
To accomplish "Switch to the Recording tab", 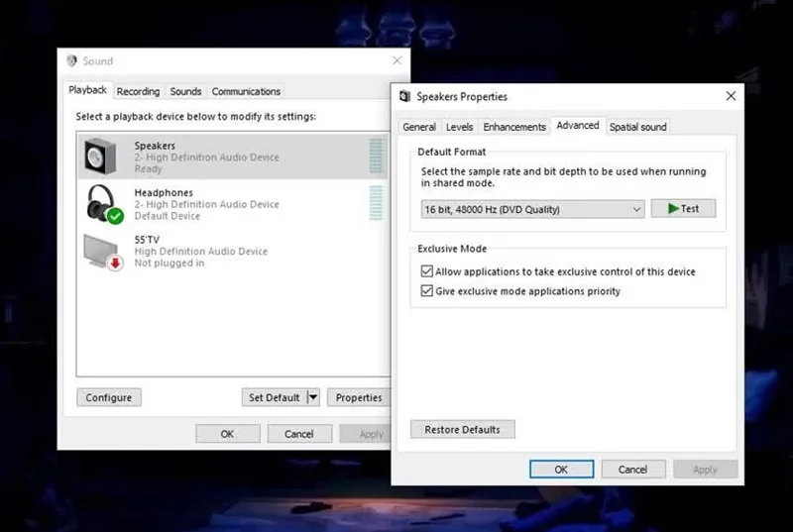I will pyautogui.click(x=138, y=91).
